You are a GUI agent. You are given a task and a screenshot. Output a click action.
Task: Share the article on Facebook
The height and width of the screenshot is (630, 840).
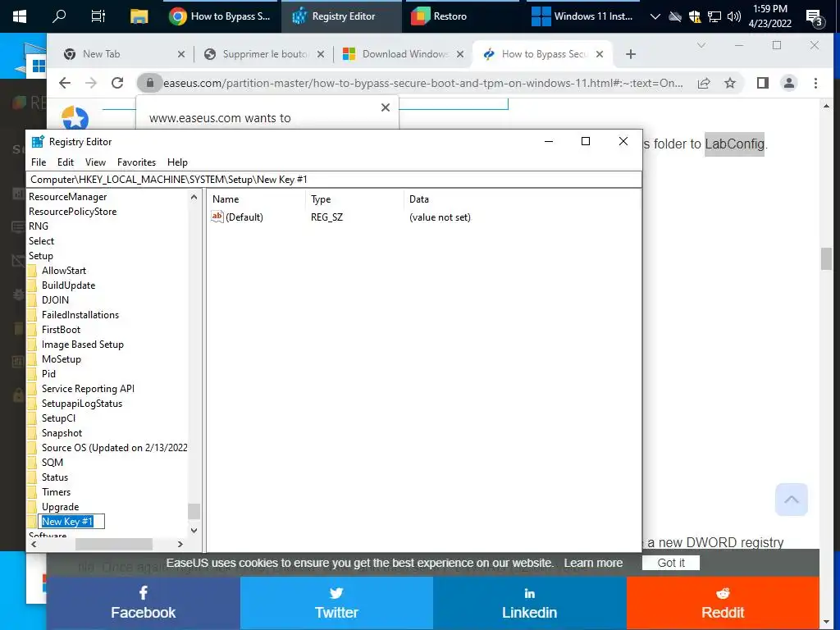click(143, 603)
